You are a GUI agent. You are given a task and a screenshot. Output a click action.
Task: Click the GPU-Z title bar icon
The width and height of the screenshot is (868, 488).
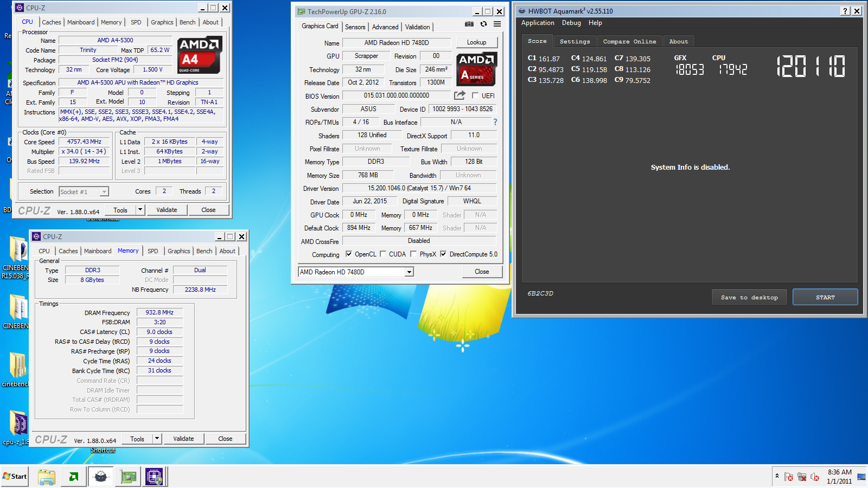coord(301,11)
